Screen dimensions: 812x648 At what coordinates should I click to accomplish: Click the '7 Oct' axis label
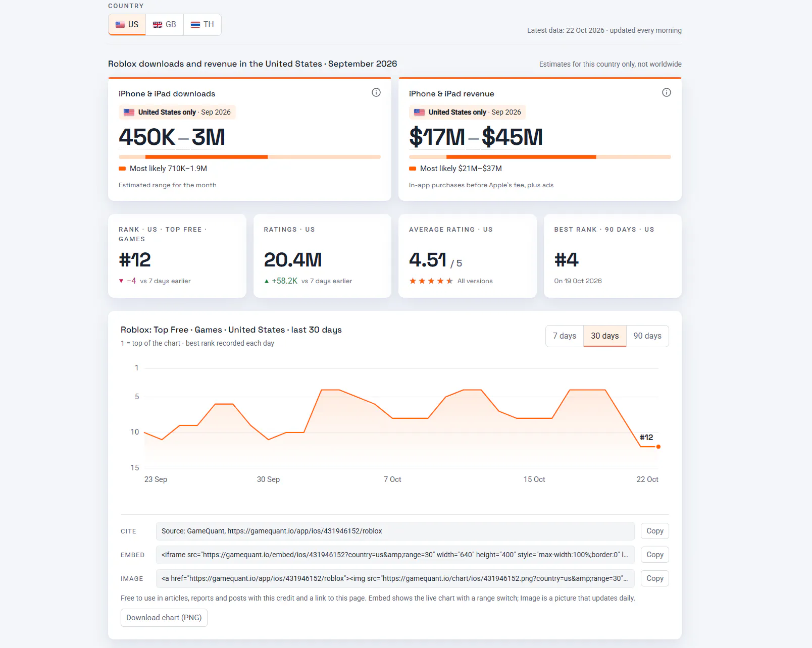pos(392,479)
